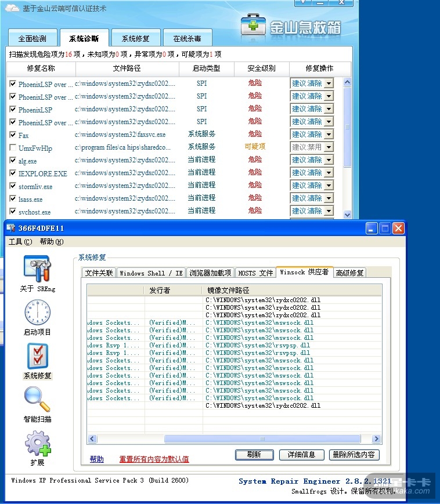Viewport: 440px width, 504px height.
Task: Click the SREng window title bar icon
Action: point(10,228)
